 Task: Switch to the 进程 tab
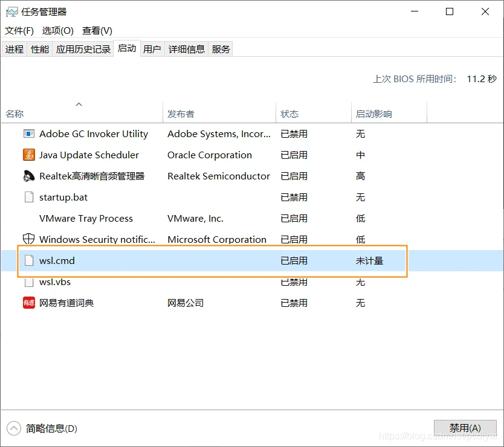pyautogui.click(x=15, y=49)
